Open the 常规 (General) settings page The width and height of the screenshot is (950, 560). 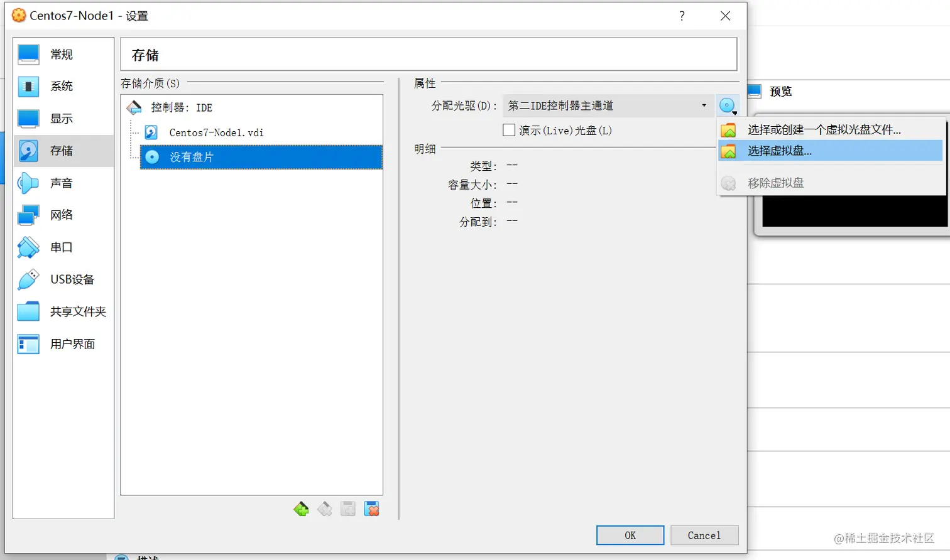click(x=63, y=55)
